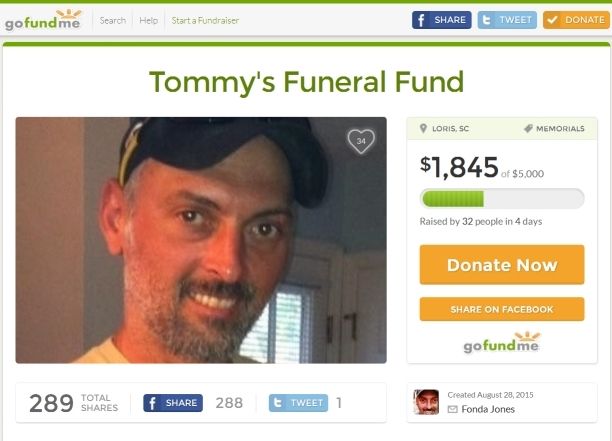The height and width of the screenshot is (441, 612).
Task: Click the Share on Facebook button
Action: click(502, 309)
